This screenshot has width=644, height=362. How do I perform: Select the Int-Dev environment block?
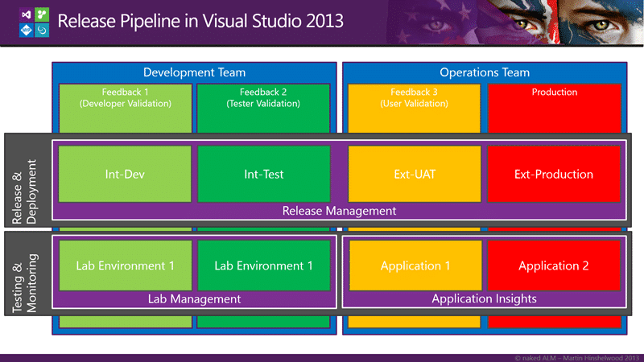pos(125,174)
